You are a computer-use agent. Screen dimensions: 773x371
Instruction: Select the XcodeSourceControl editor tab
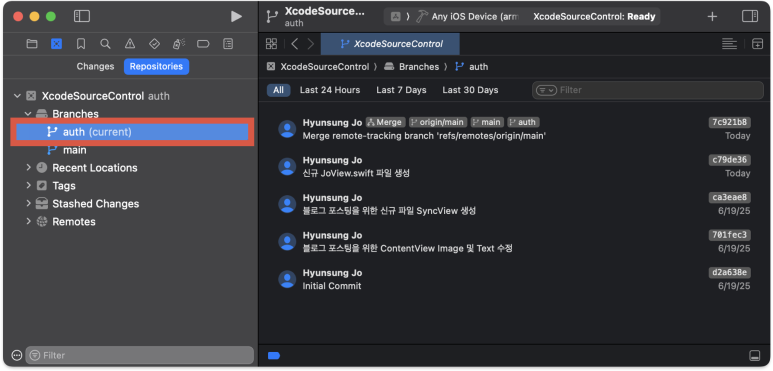point(390,44)
